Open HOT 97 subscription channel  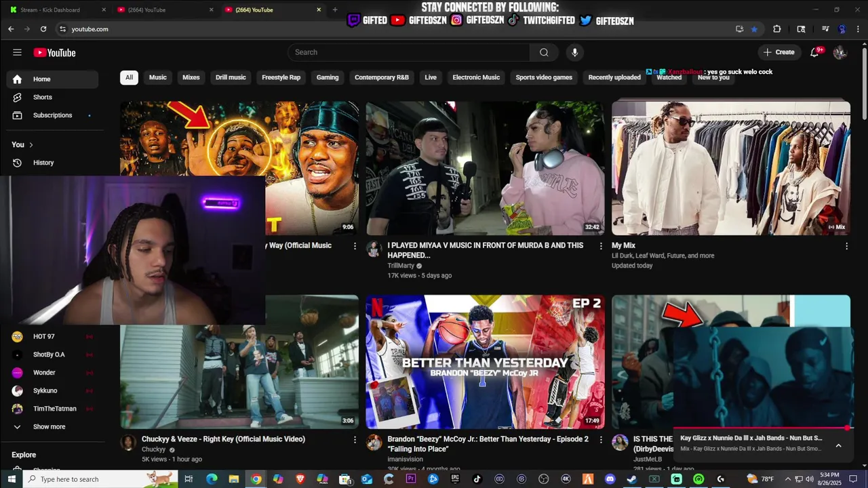point(52,336)
